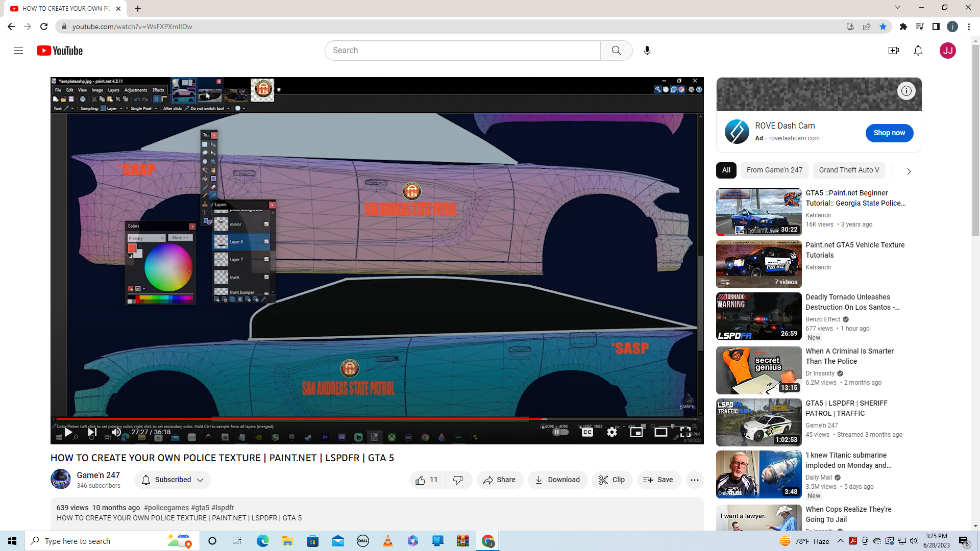Switch to miniplayer mode
The height and width of the screenshot is (551, 980).
(636, 433)
